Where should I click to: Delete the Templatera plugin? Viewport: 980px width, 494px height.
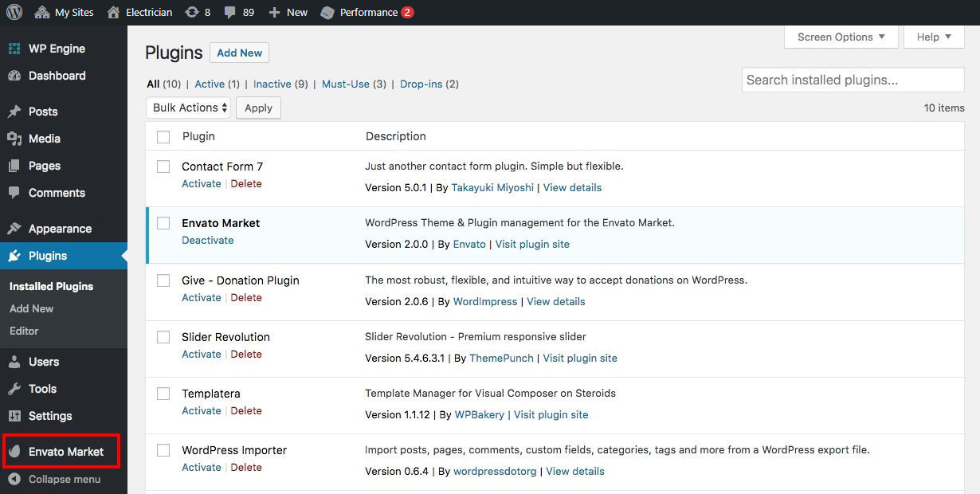point(246,410)
